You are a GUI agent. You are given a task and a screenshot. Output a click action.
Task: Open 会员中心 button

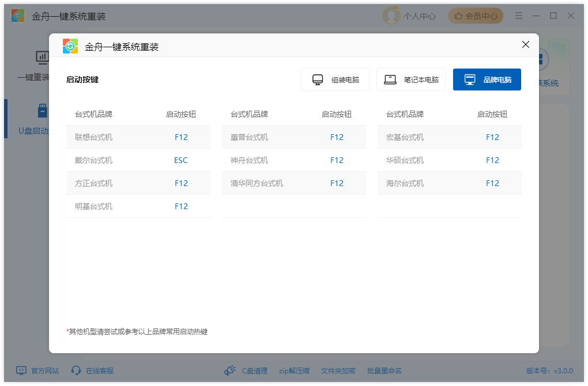coord(476,16)
